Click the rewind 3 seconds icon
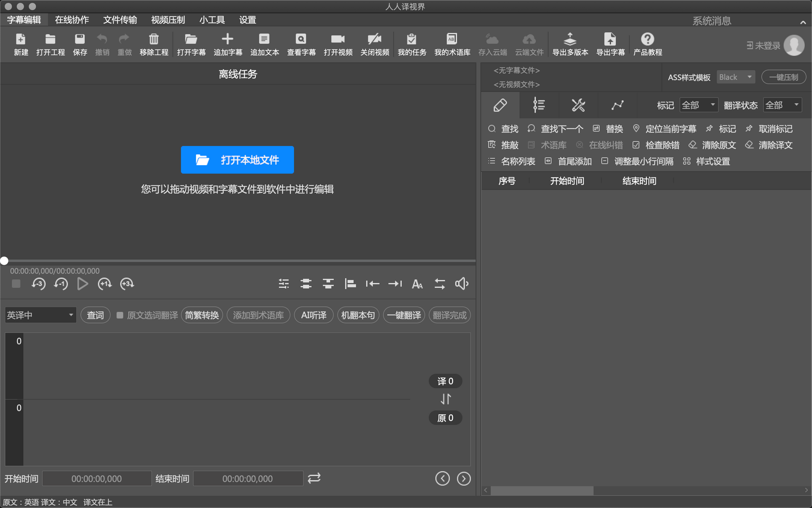Image resolution: width=812 pixels, height=508 pixels. [x=39, y=284]
